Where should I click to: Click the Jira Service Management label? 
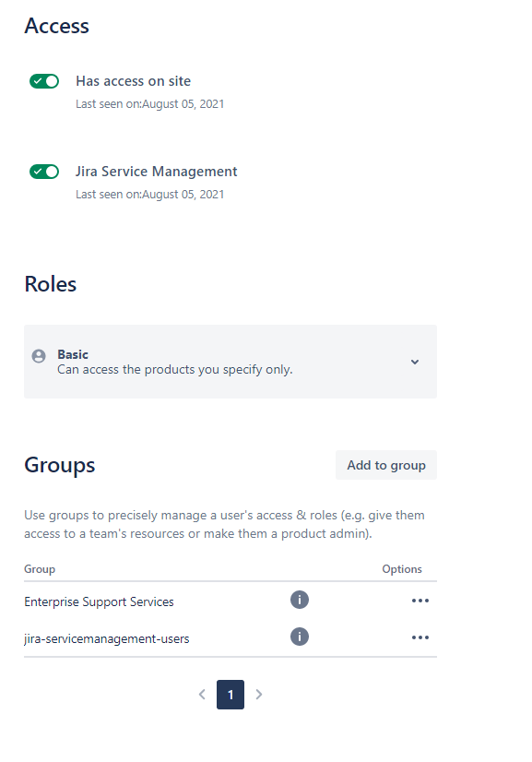click(157, 172)
